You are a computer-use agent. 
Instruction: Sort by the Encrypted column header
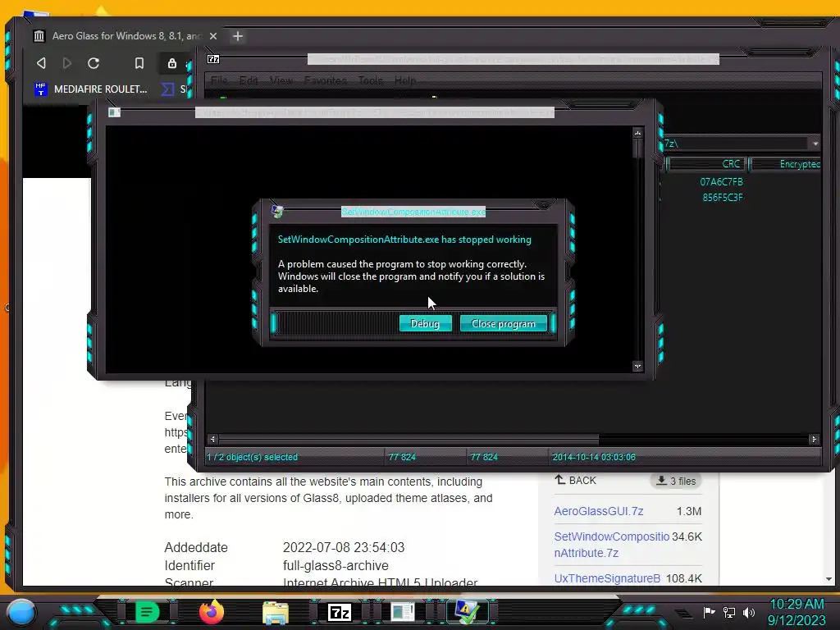(x=785, y=164)
